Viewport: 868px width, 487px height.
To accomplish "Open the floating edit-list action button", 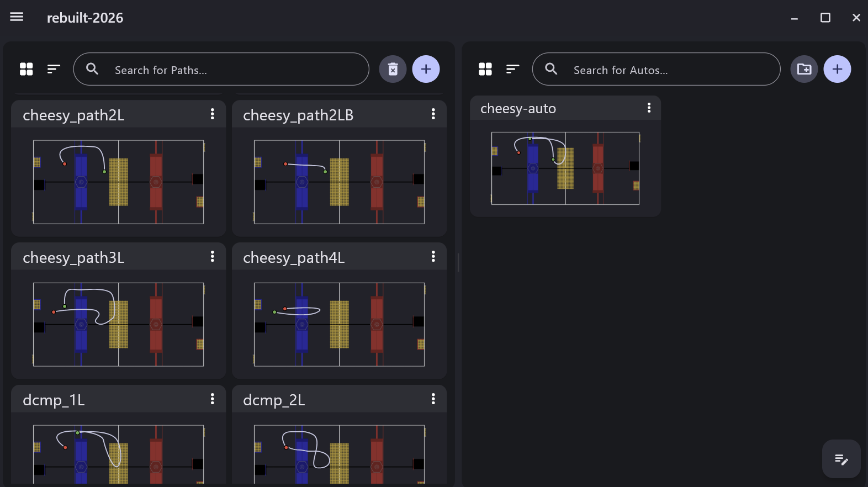I will [x=841, y=459].
